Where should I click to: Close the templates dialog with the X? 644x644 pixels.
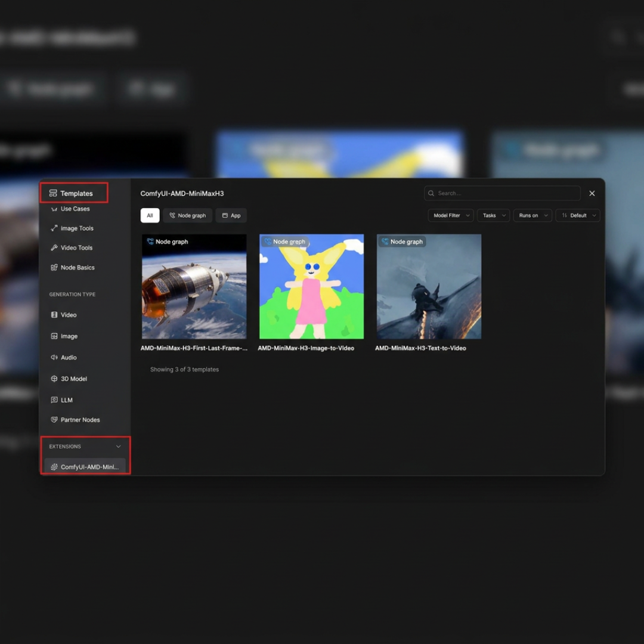pos(592,193)
